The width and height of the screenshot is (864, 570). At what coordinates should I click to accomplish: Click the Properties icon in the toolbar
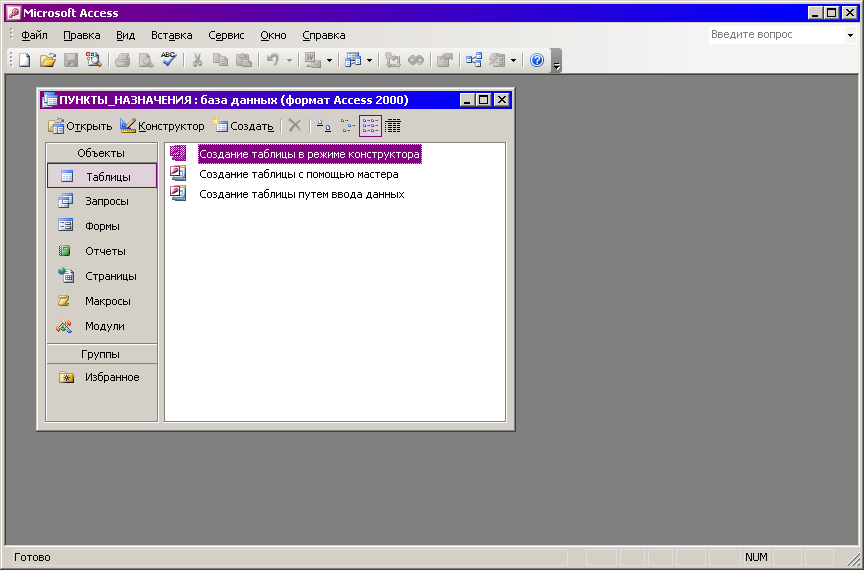445,60
